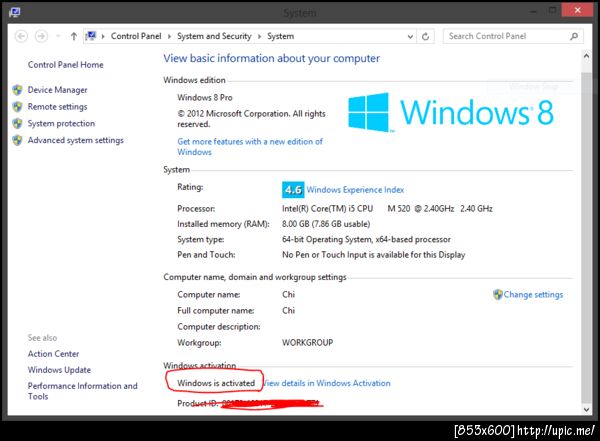Viewport: 600px width, 441px height.
Task: Open Action Center under See also
Action: (53, 354)
